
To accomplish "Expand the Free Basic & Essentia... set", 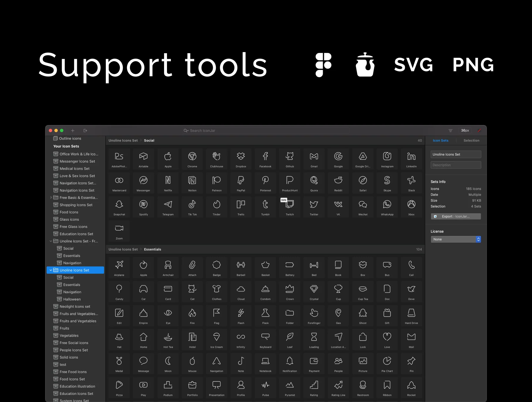I will (51, 197).
